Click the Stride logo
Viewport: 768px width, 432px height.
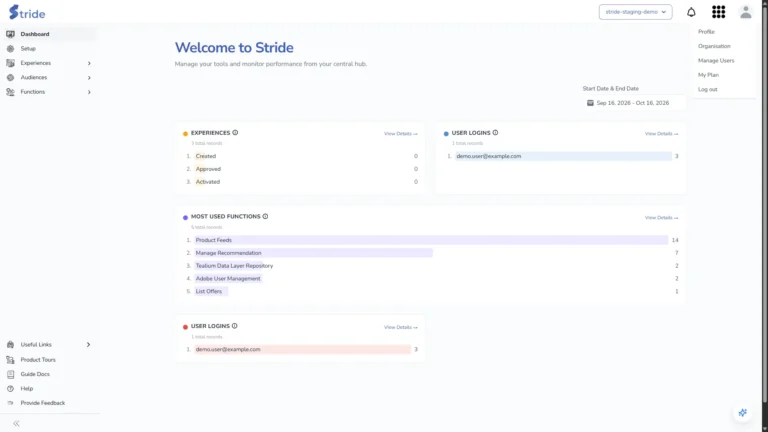(27, 12)
